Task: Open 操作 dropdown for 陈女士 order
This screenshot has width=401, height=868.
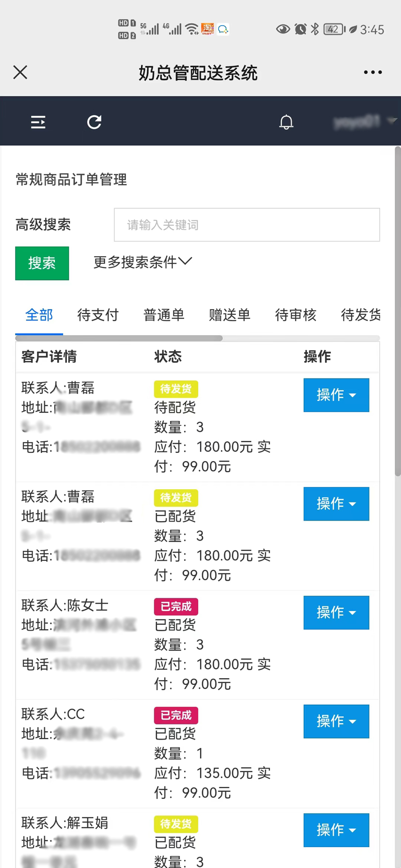Action: tap(336, 613)
